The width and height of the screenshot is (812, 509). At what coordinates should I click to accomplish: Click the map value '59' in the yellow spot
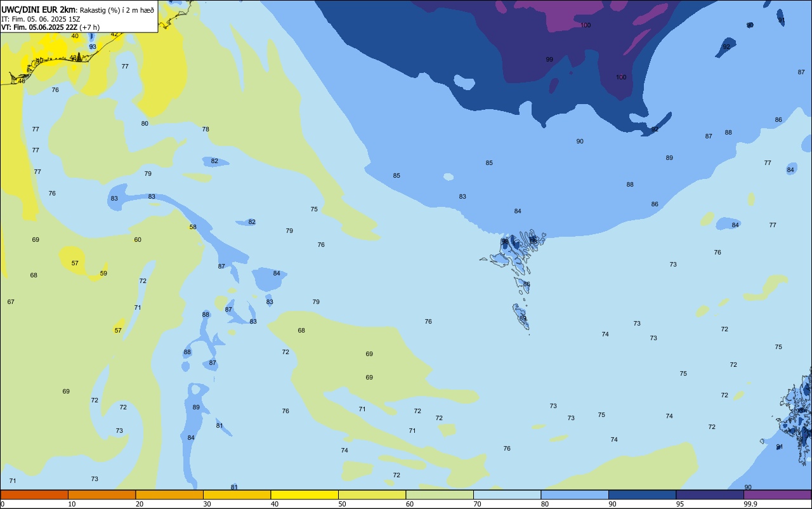[x=103, y=274]
